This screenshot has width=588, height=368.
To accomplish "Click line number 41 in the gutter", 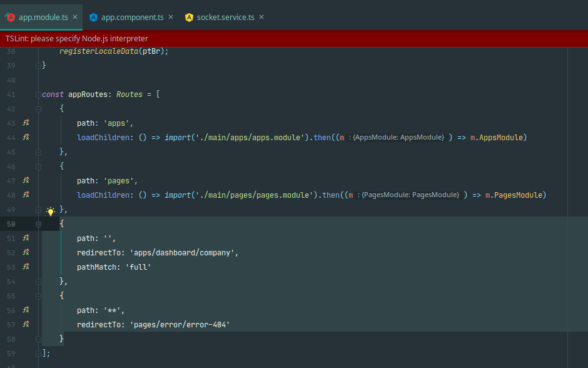I will click(x=11, y=95).
